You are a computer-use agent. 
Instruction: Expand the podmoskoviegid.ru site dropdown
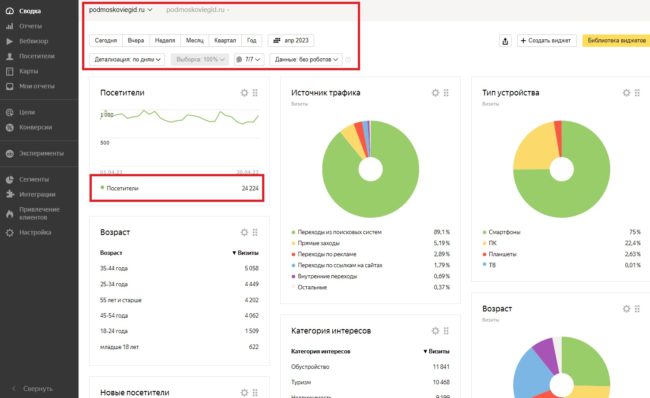pos(121,10)
